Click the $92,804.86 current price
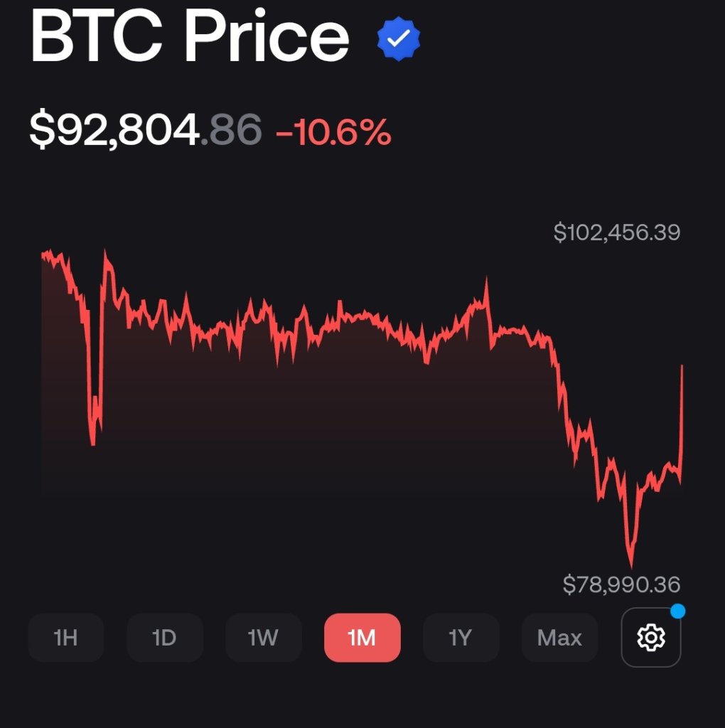Viewport: 725px width, 728px height. tap(145, 131)
